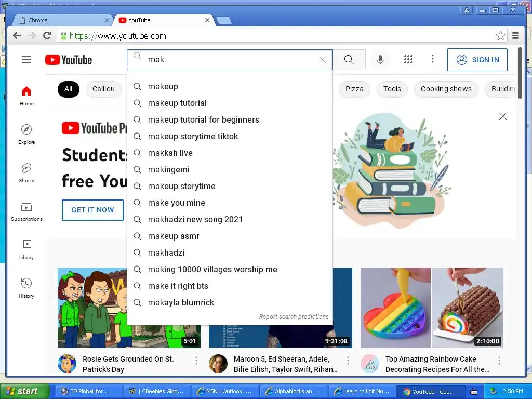
Task: Open Chrome's main menu icon
Action: click(x=516, y=36)
